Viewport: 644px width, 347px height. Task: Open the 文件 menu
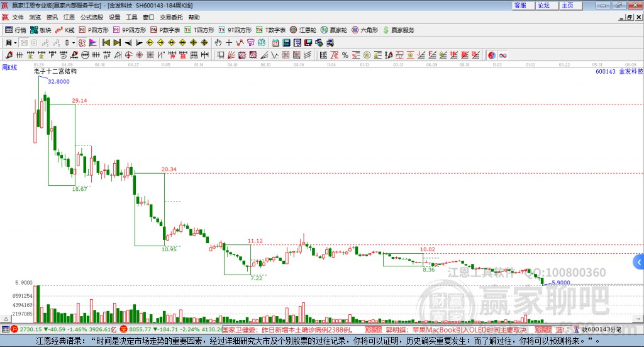(18, 17)
